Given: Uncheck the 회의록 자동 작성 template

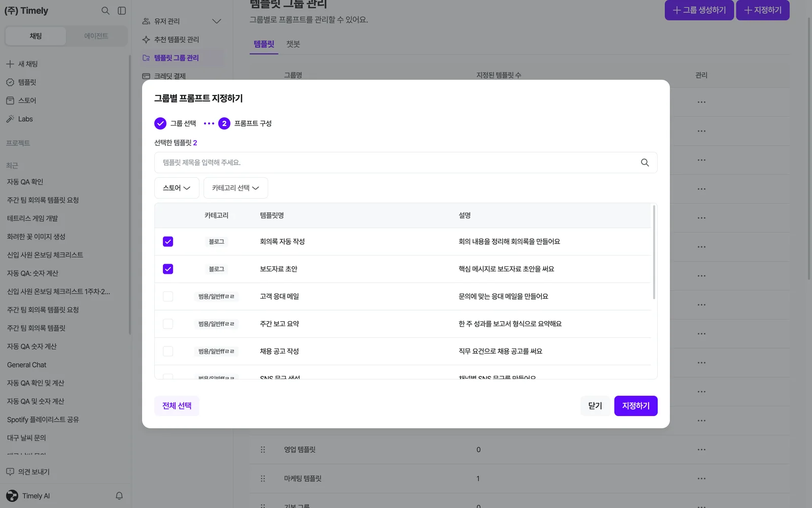Looking at the screenshot, I should pos(168,242).
